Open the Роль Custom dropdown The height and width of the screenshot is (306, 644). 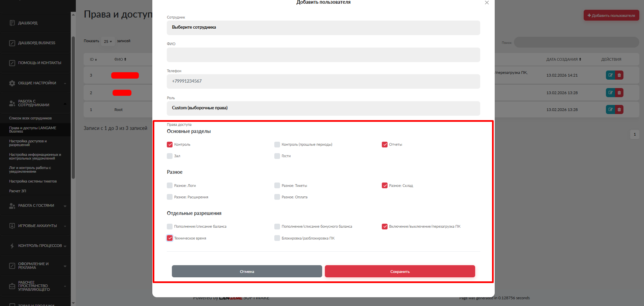(323, 108)
